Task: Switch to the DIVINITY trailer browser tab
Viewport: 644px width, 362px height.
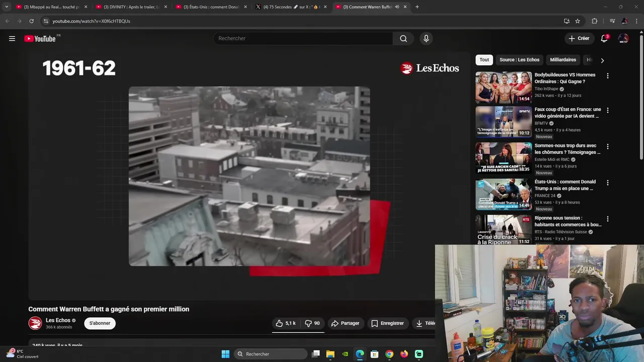Action: (x=131, y=7)
